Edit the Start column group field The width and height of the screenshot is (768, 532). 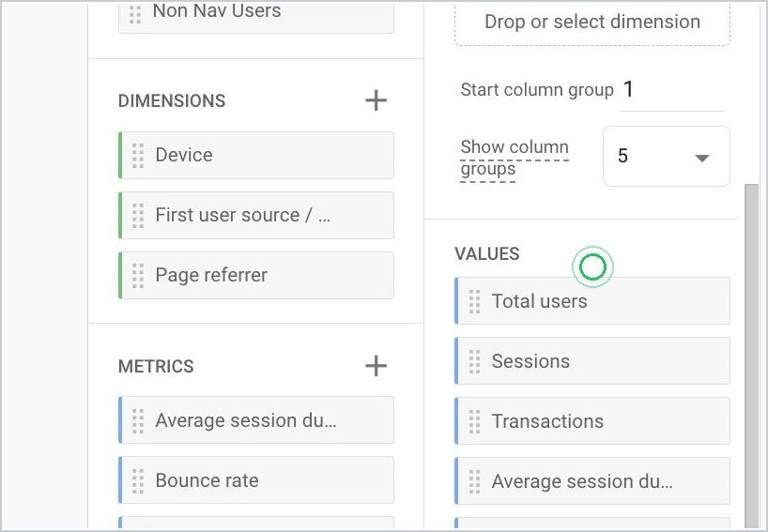(x=672, y=90)
